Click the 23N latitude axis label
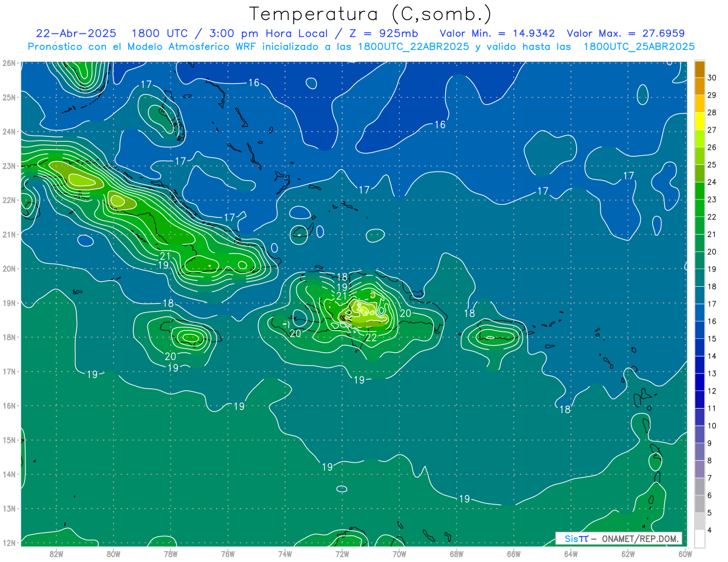The image size is (728, 562). (9, 166)
